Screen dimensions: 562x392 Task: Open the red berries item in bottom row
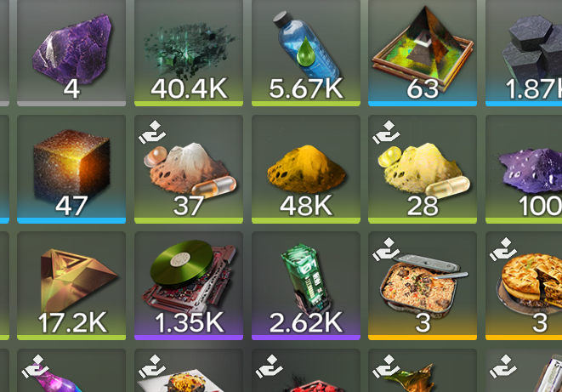[306, 371]
